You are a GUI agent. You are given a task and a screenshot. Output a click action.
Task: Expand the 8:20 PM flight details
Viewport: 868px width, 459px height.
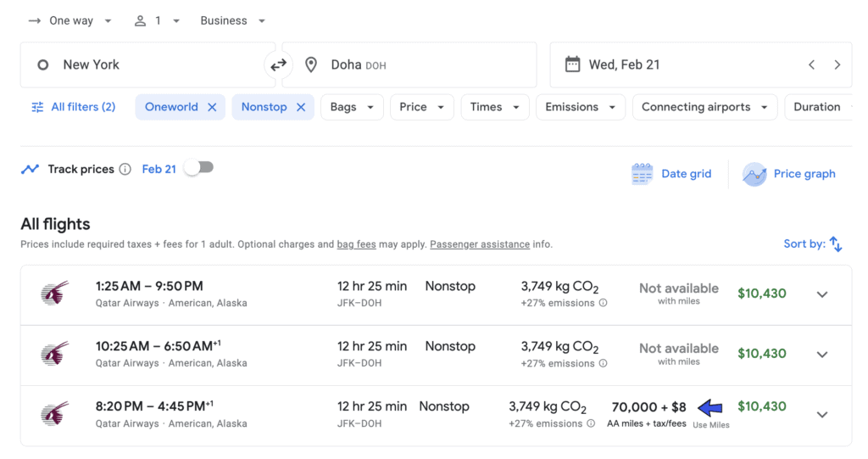pos(821,415)
